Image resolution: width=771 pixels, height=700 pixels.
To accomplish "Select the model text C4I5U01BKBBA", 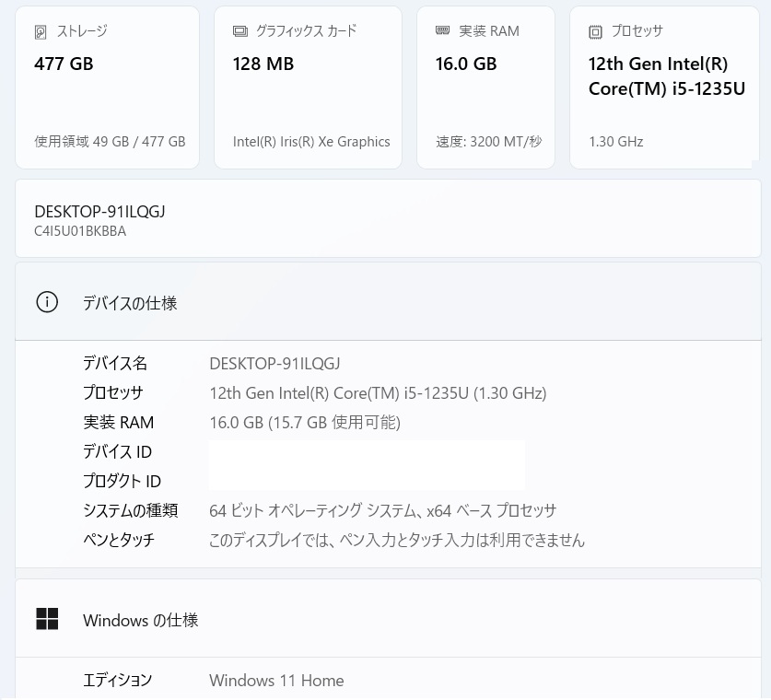I will 80,231.
